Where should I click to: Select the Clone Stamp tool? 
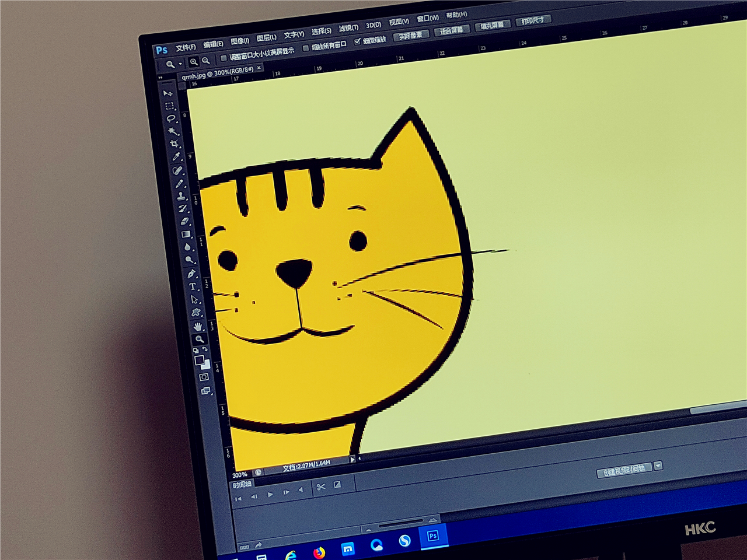[x=181, y=196]
